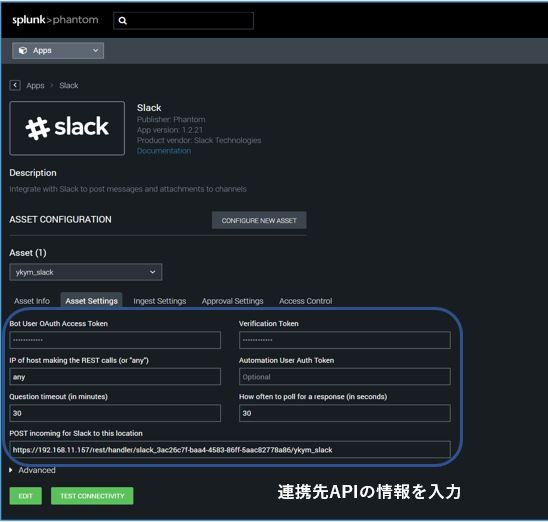548x522 pixels.
Task: Open the Apps navigation dropdown
Action: click(x=58, y=51)
